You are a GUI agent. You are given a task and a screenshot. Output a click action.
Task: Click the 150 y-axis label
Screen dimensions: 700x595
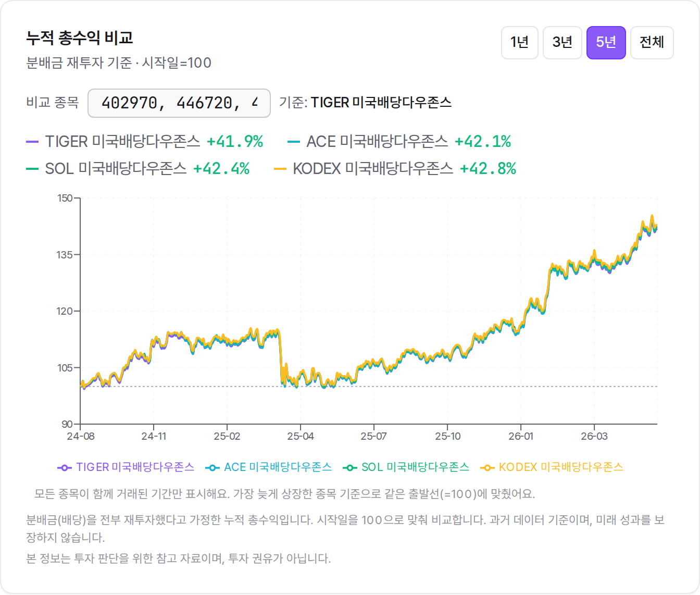[x=65, y=199]
